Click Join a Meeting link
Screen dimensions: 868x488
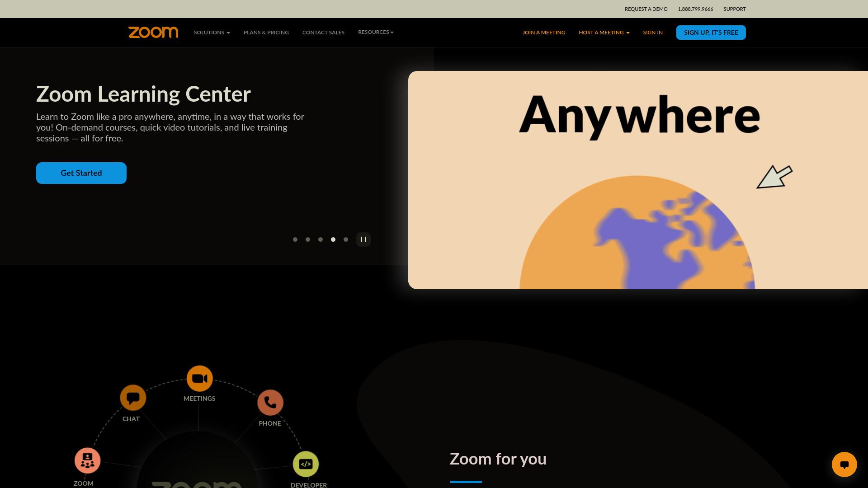point(544,33)
